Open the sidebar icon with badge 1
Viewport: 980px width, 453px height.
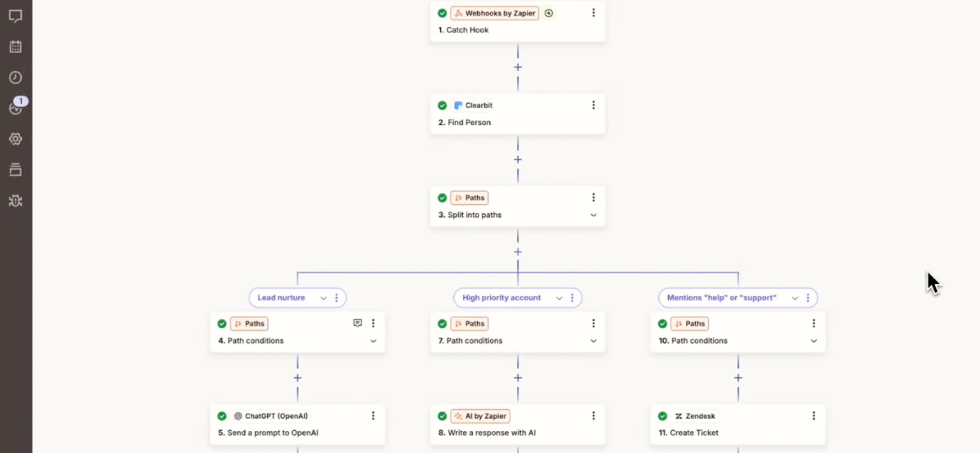click(x=16, y=108)
